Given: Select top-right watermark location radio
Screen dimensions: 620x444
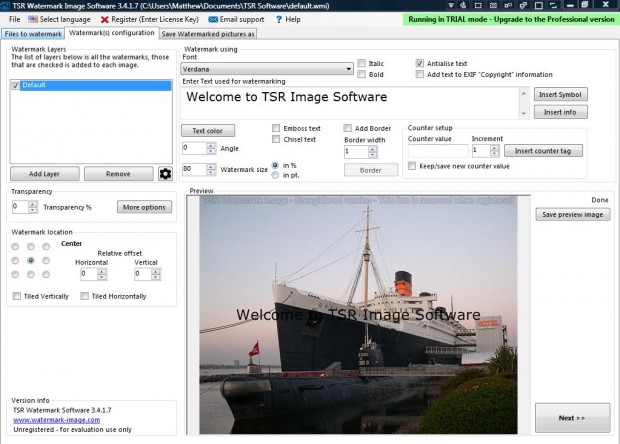Looking at the screenshot, I should (46, 247).
